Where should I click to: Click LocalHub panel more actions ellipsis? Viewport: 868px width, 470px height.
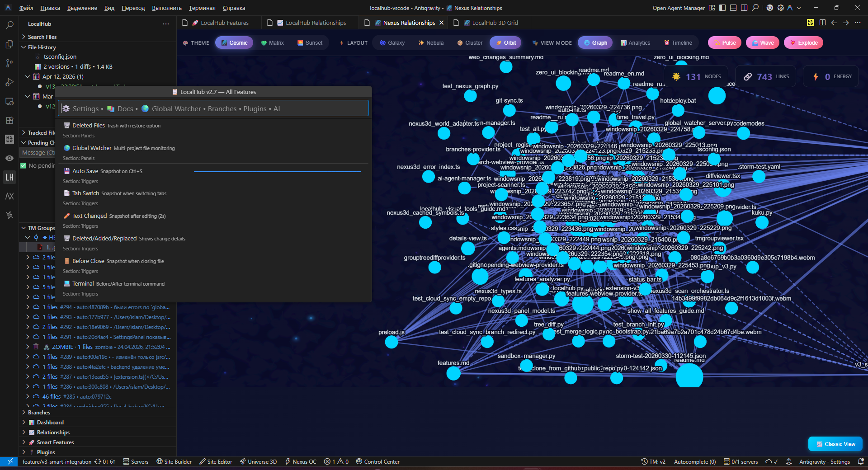click(x=166, y=24)
